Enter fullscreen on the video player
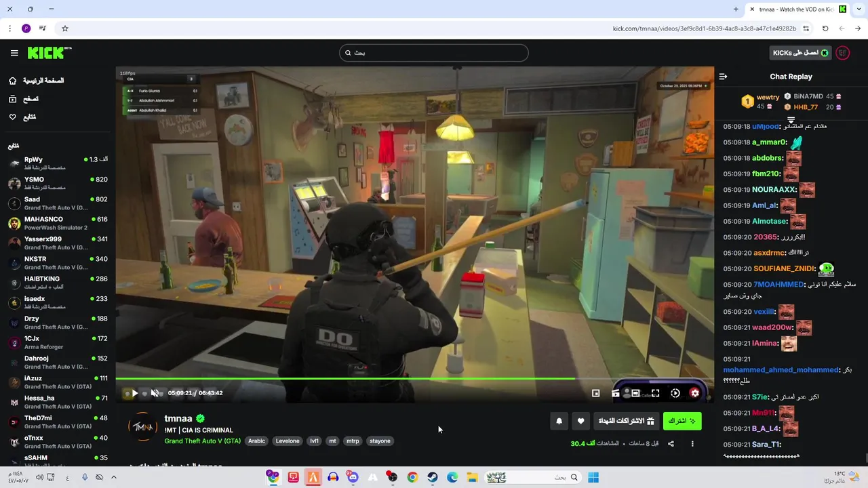 [655, 393]
